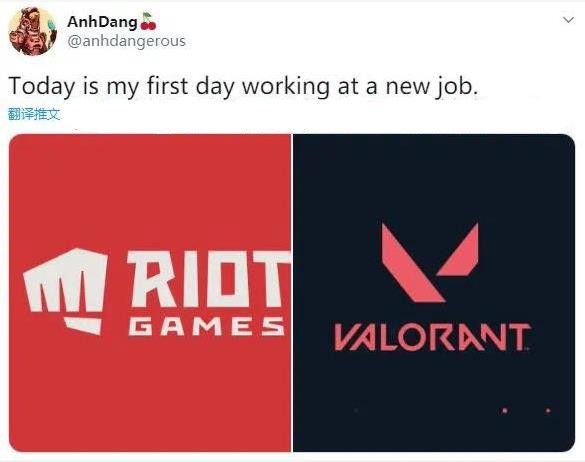Viewport: 585px width, 462px height.
Task: Open the @anhdangerous handle link
Action: coord(126,41)
